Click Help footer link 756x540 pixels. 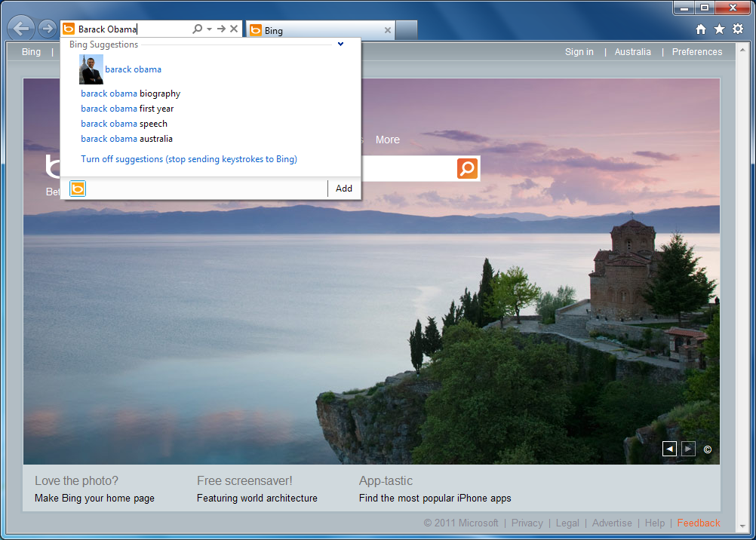click(x=655, y=523)
